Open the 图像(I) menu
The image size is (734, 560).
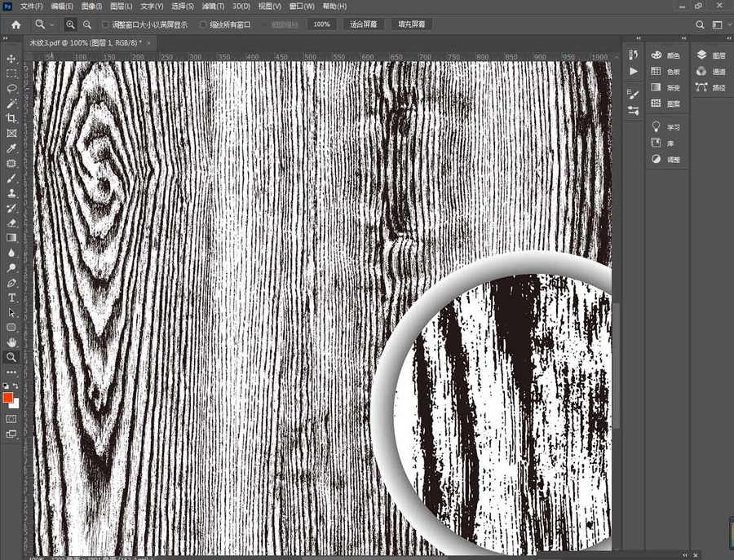pos(91,6)
